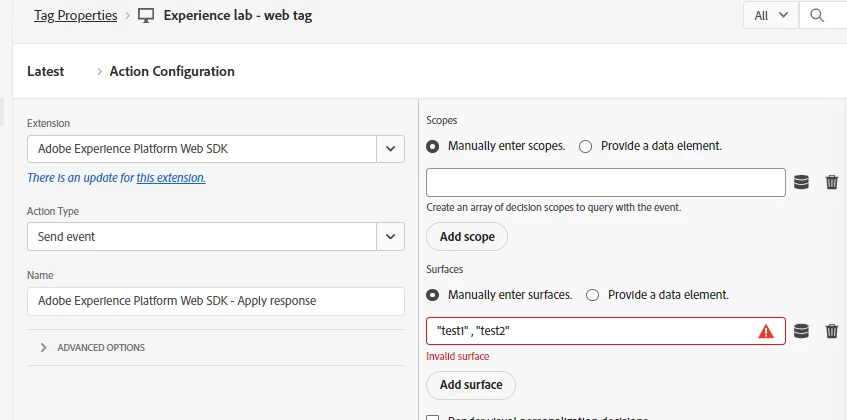Select Manually enter scopes radio button
This screenshot has width=847, height=420.
click(x=433, y=146)
